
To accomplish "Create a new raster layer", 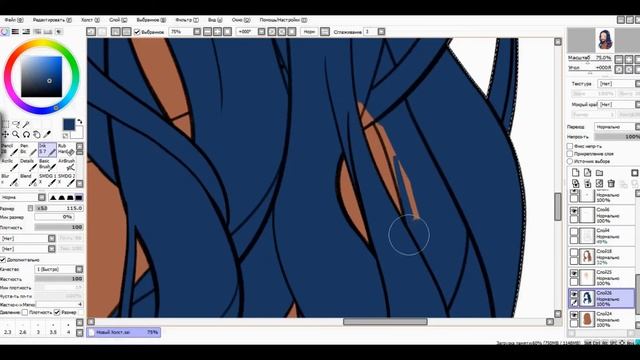I will [x=576, y=173].
